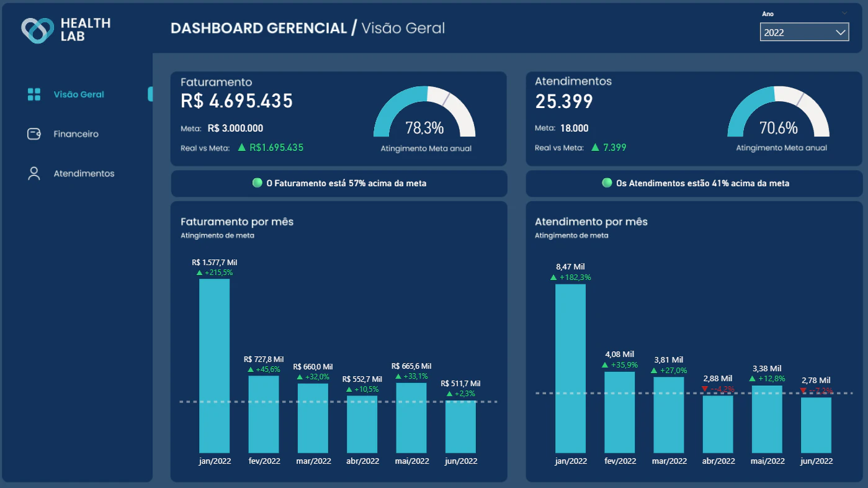
Task: Click the Ano dropdown chevron arrow
Action: pos(841,32)
